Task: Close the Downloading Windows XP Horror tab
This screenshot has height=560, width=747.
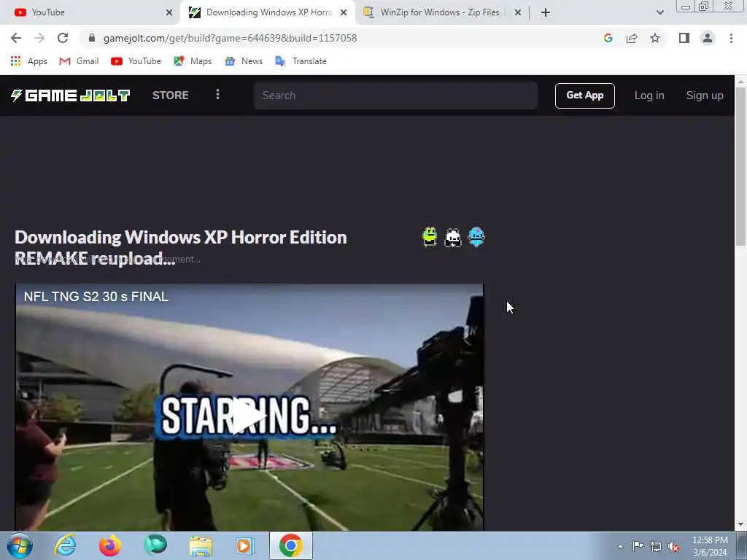Action: click(344, 13)
